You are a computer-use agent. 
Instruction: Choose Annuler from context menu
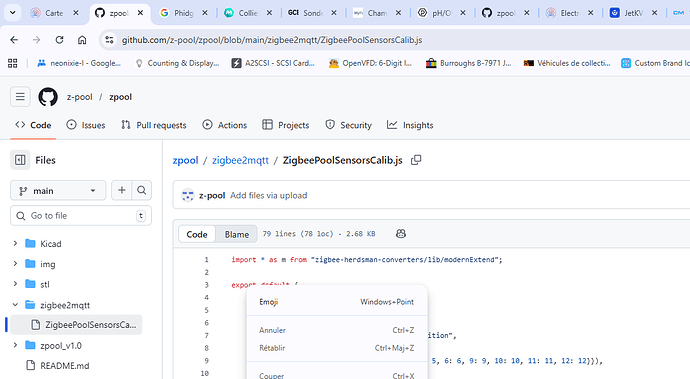[337, 330]
